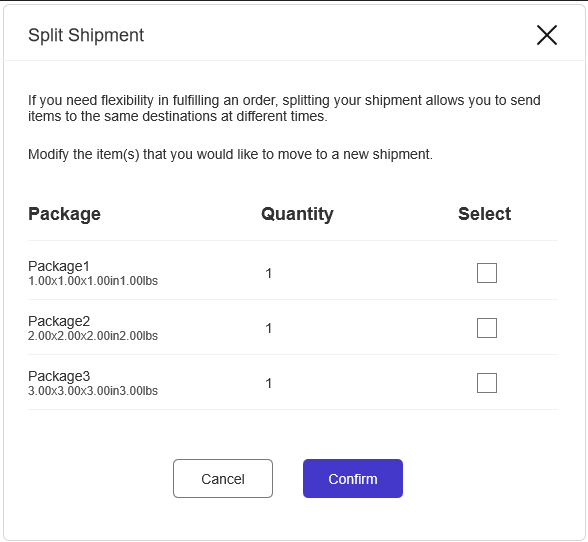Tick the checkbox for Package2
This screenshot has height=542, width=588.
487,328
